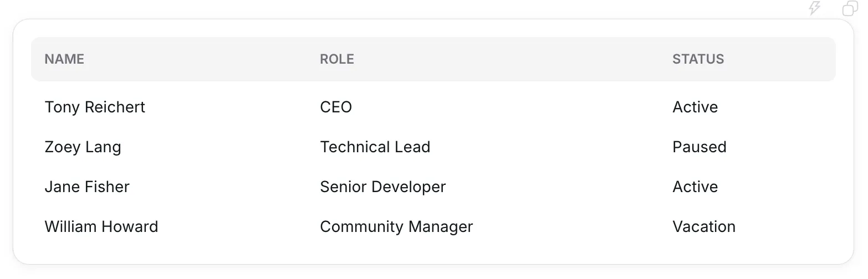Click the copy icon above the table

point(850,8)
